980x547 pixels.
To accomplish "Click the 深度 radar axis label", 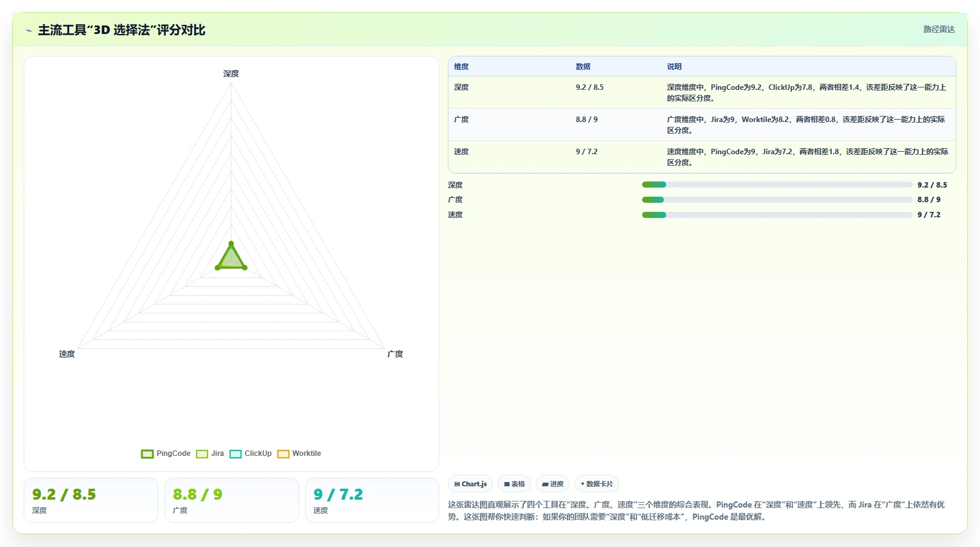I will 231,73.
